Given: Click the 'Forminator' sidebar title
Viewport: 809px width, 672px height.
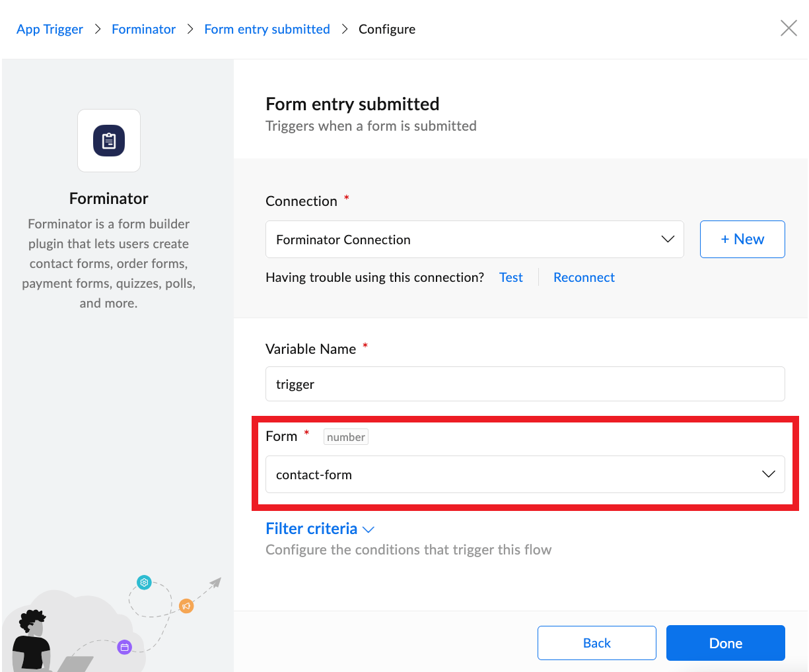Looking at the screenshot, I should 109,198.
